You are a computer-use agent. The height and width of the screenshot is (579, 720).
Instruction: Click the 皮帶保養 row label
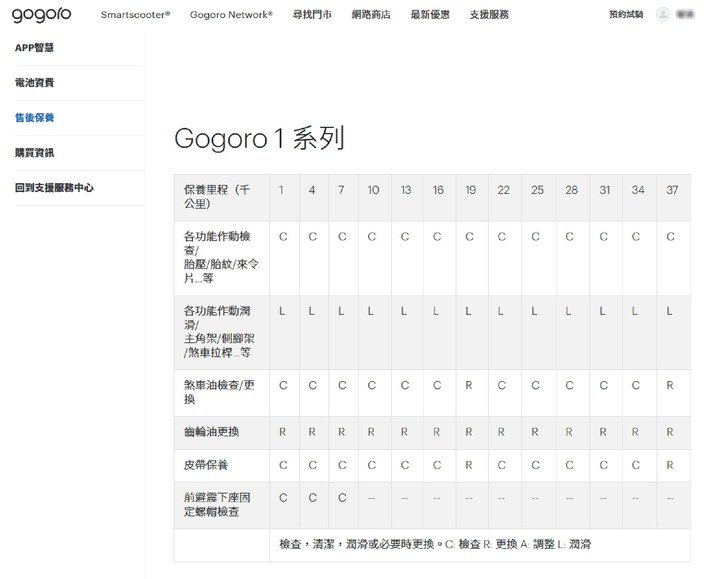tap(206, 465)
